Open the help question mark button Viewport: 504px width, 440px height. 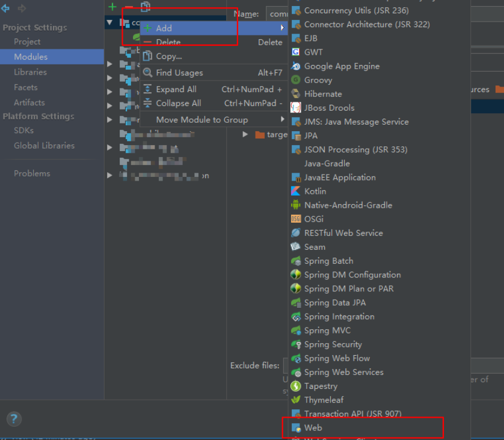14,419
